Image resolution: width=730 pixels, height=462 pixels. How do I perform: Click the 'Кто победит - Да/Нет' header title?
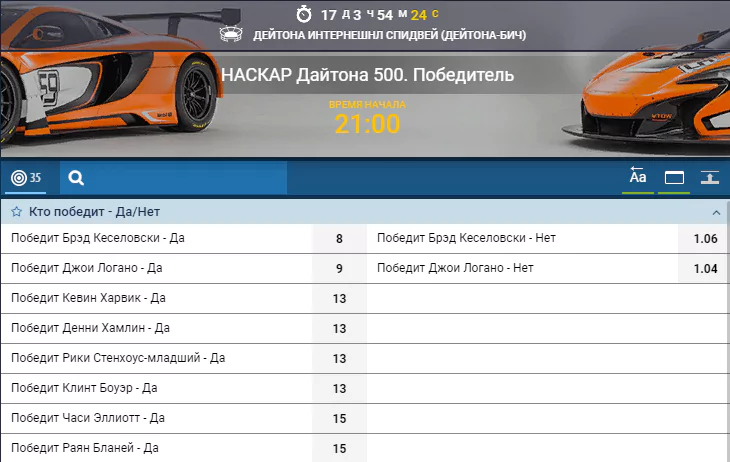click(95, 212)
